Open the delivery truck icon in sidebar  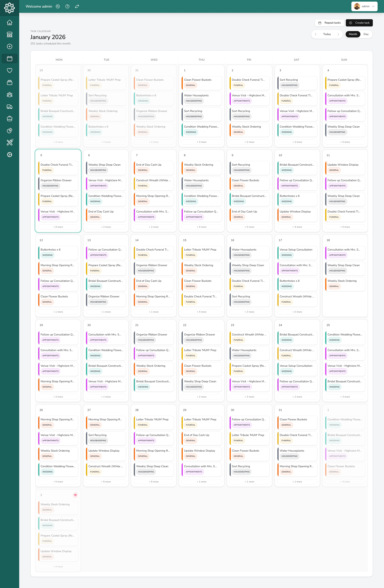pos(10,107)
